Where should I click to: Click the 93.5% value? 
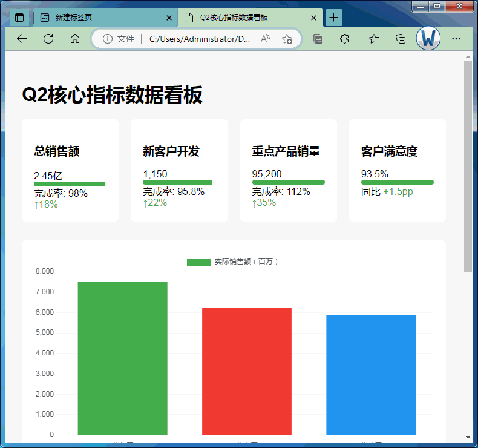point(375,174)
